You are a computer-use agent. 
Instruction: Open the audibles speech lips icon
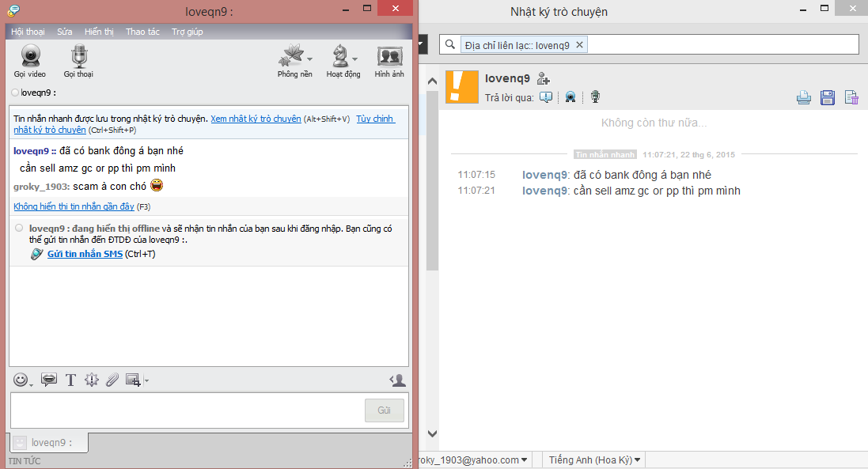tap(49, 380)
